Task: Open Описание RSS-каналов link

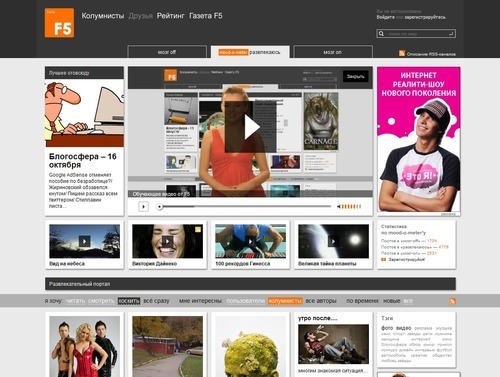Action: [x=431, y=54]
